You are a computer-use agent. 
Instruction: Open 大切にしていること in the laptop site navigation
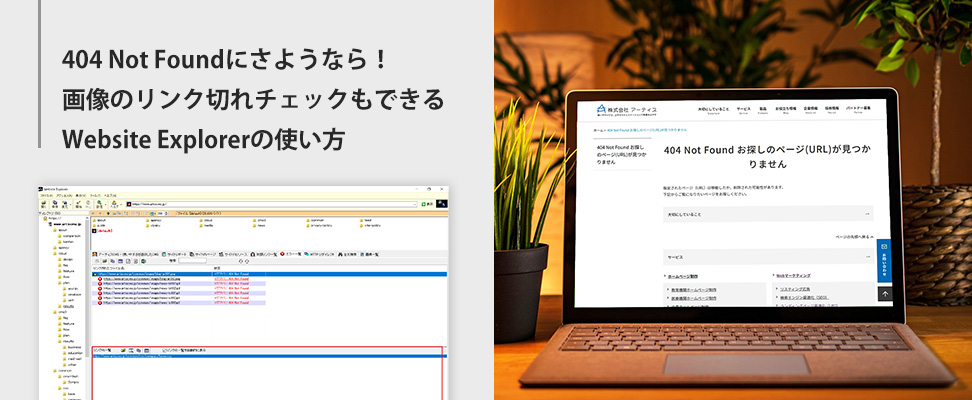tap(714, 110)
